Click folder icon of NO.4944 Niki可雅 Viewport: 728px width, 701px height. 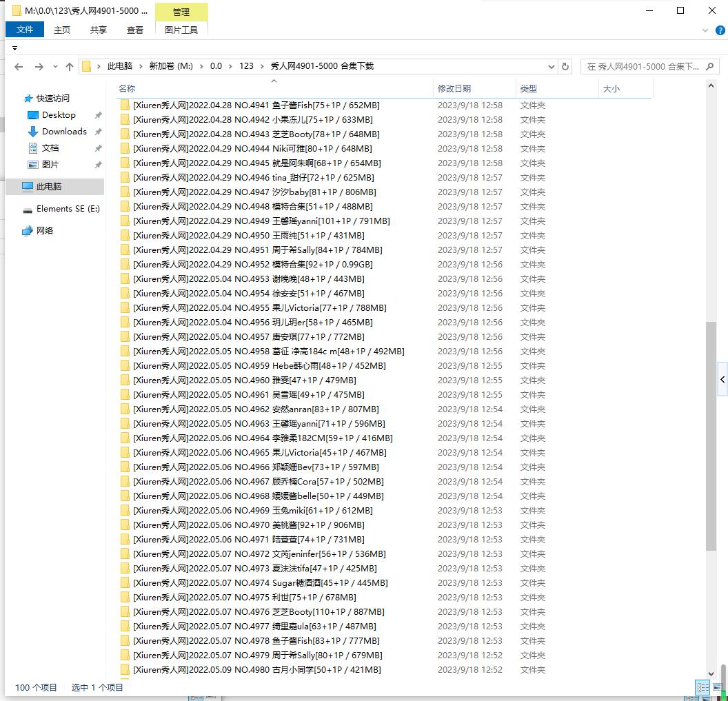125,149
